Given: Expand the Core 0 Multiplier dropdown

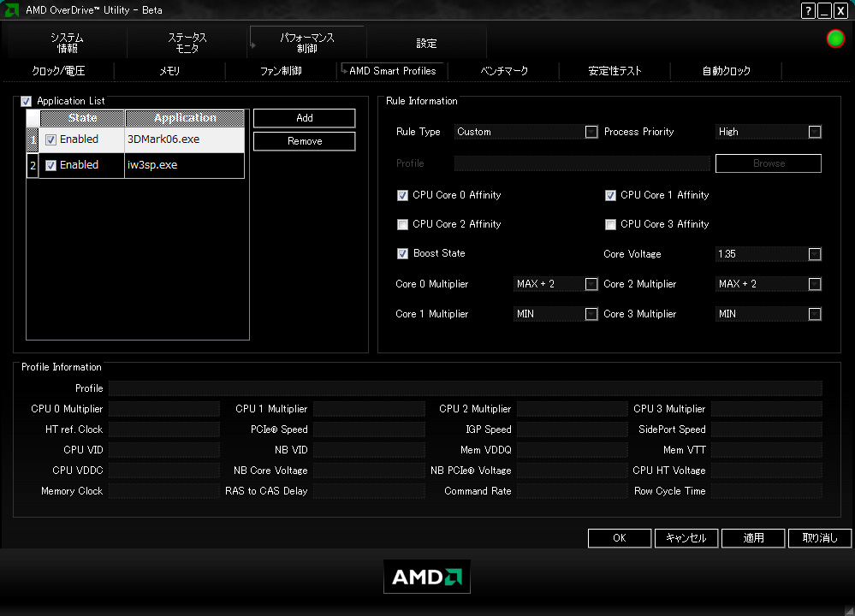Looking at the screenshot, I should coord(591,284).
